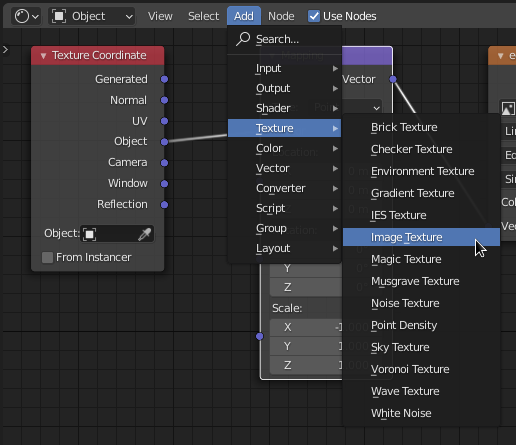This screenshot has height=445, width=516.
Task: Collapse the Texture Coordinate node triangle
Action: [43, 56]
